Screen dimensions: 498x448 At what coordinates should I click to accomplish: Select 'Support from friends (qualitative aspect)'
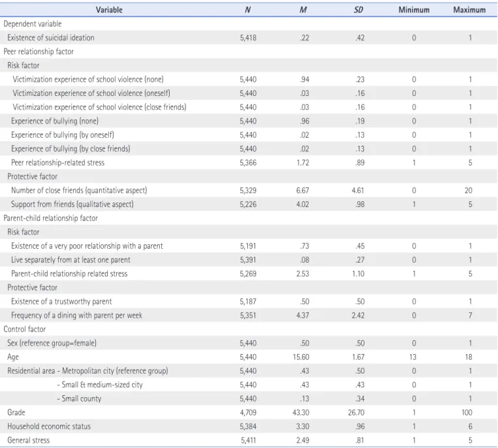pos(72,204)
